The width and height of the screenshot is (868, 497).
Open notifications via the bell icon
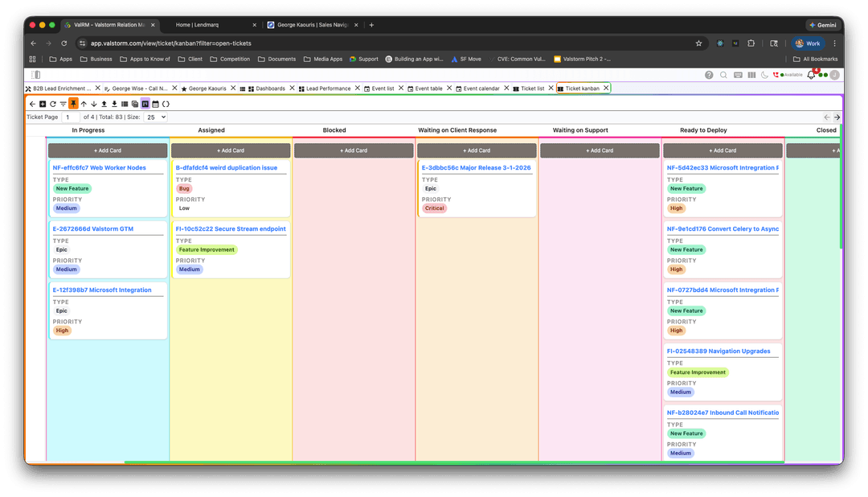[810, 76]
